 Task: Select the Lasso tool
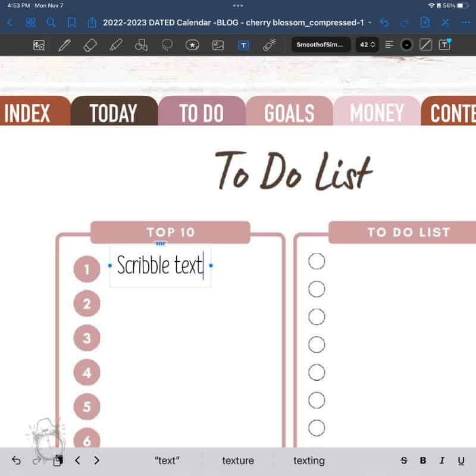(167, 45)
